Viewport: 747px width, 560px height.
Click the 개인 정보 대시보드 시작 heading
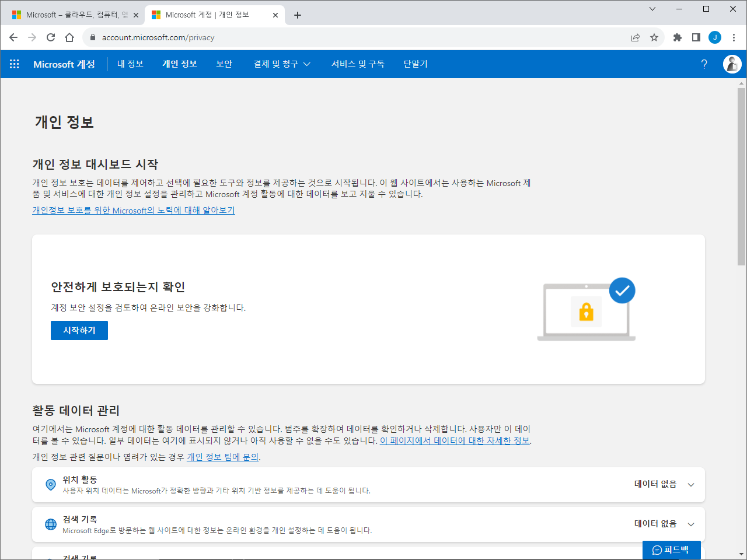tap(95, 164)
